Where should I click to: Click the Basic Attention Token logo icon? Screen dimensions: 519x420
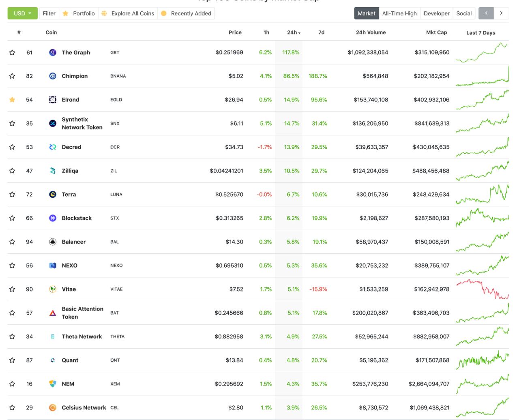(53, 313)
